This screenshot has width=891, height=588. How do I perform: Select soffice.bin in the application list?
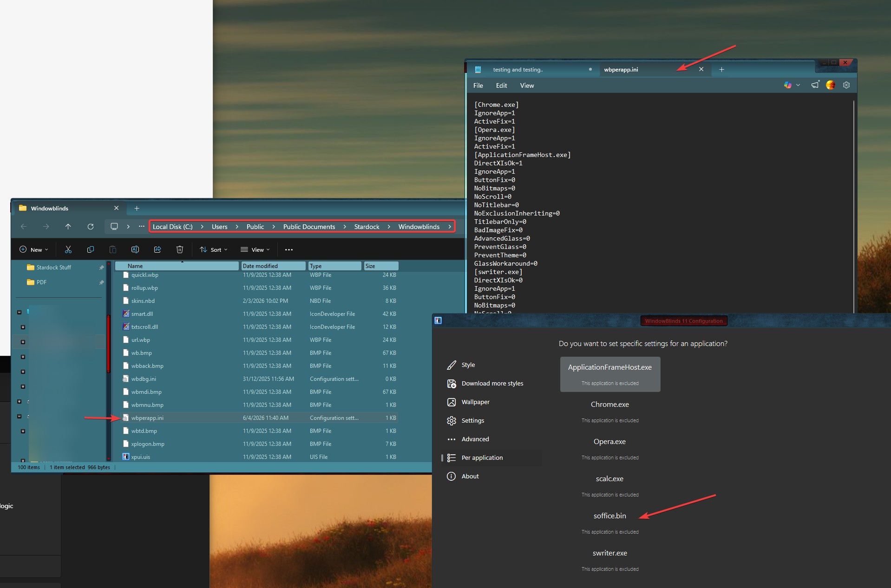tap(609, 516)
